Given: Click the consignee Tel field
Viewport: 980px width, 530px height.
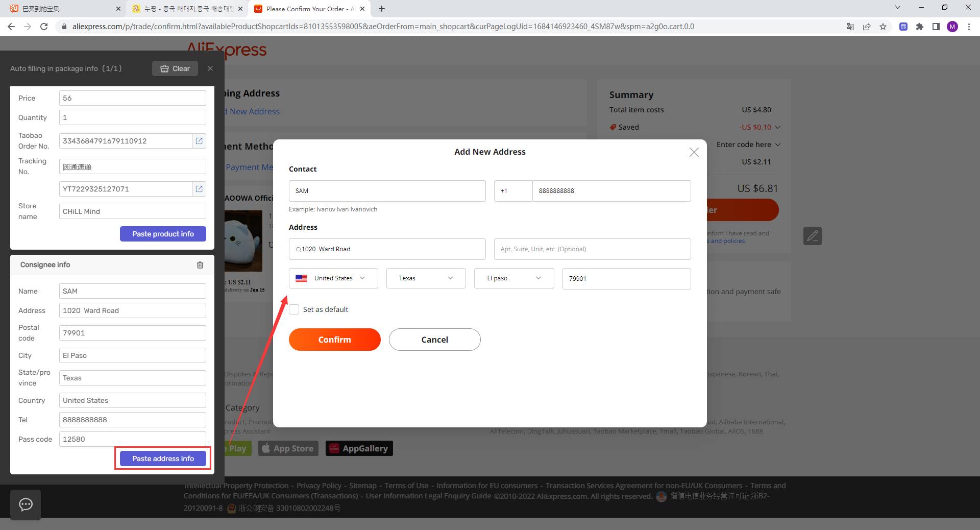Looking at the screenshot, I should pos(133,420).
